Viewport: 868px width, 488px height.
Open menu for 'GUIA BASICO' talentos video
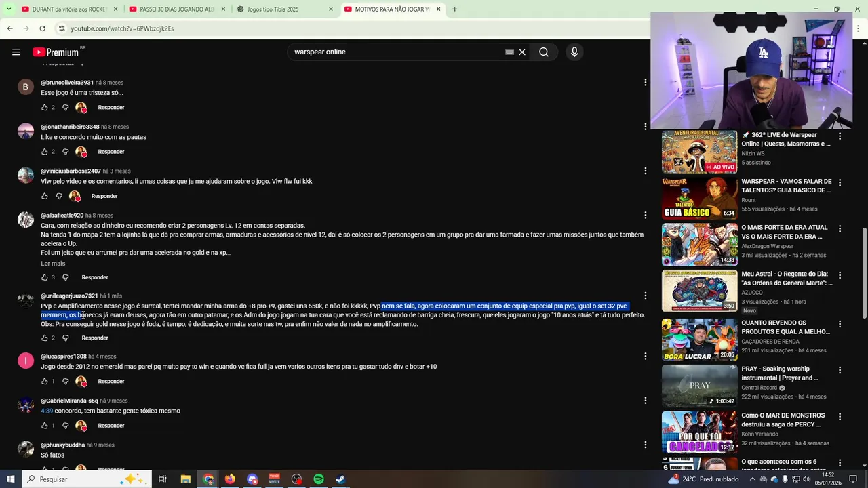[840, 183]
